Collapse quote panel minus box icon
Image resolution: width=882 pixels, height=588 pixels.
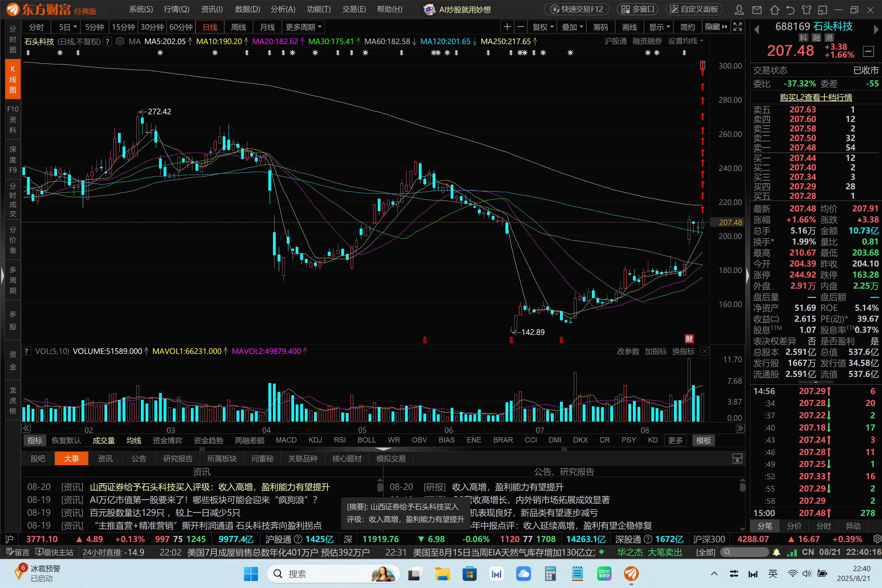coord(868,51)
